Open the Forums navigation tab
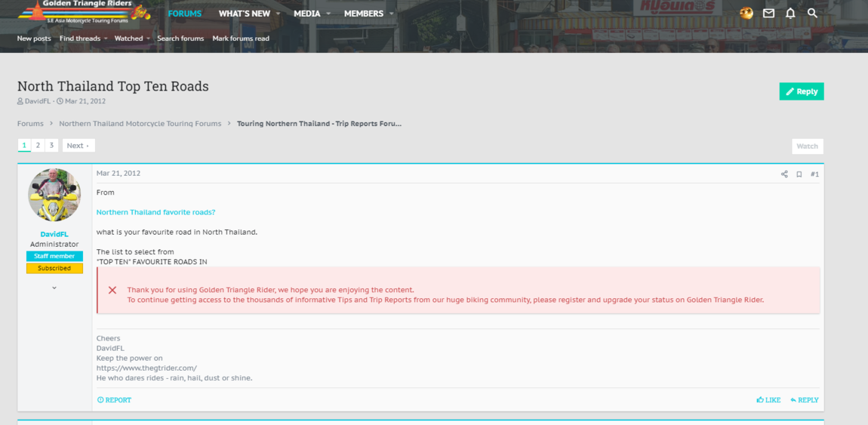 point(184,14)
